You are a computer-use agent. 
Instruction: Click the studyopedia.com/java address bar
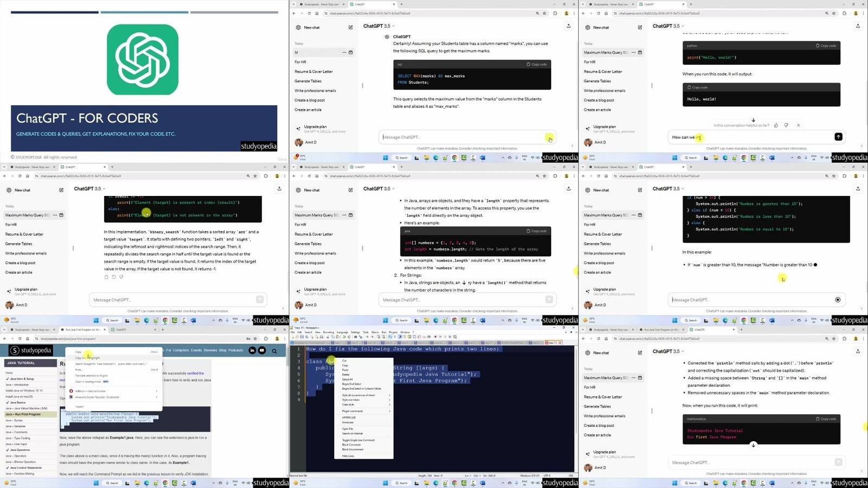(x=144, y=339)
